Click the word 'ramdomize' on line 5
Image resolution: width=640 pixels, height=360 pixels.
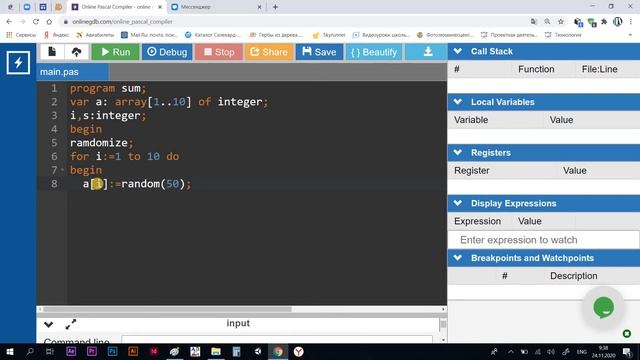[x=98, y=143]
